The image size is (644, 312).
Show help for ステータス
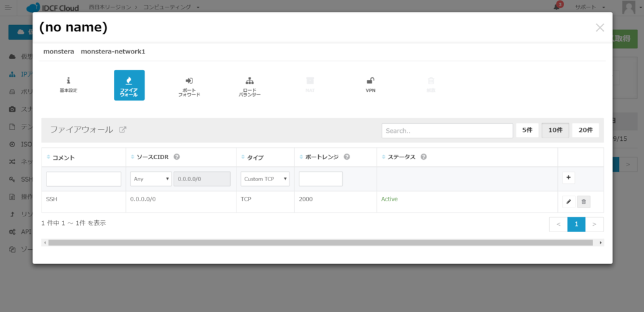[x=423, y=157]
